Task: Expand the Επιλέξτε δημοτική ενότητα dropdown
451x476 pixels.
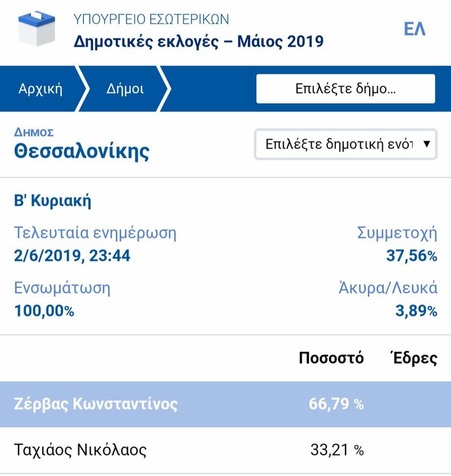Action: [345, 144]
